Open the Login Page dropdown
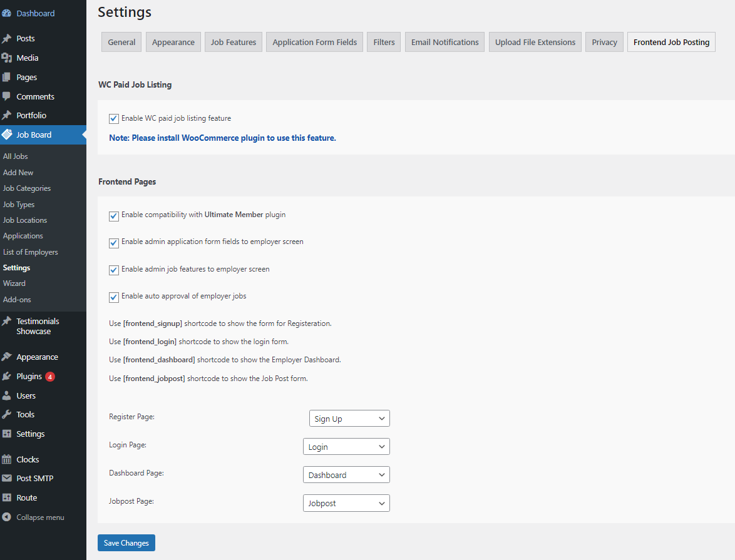This screenshot has height=560, width=735. pos(346,446)
